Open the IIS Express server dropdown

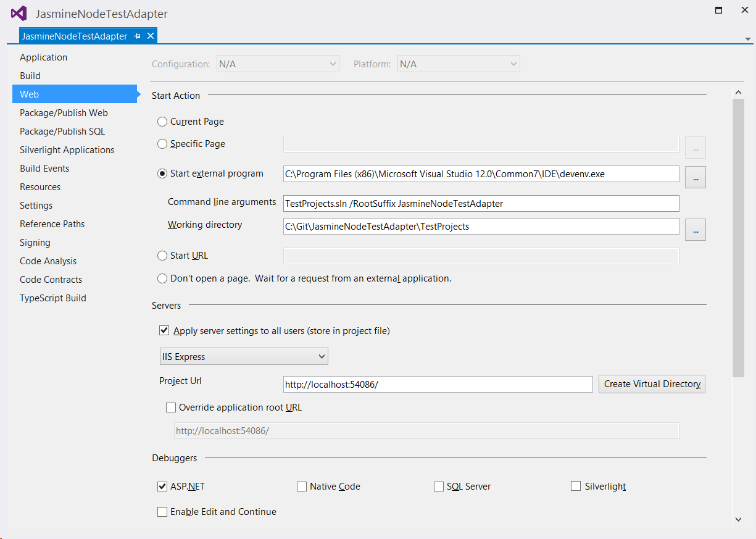tap(322, 356)
